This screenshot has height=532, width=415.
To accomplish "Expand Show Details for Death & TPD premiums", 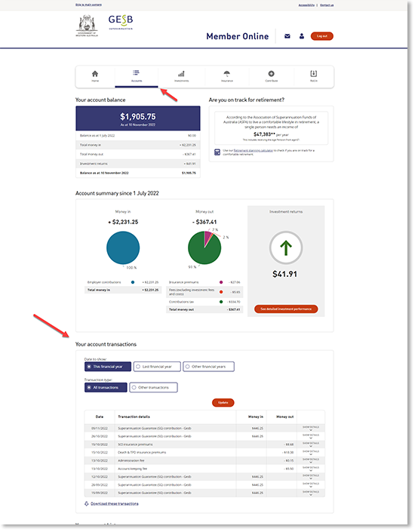I will point(312,454).
